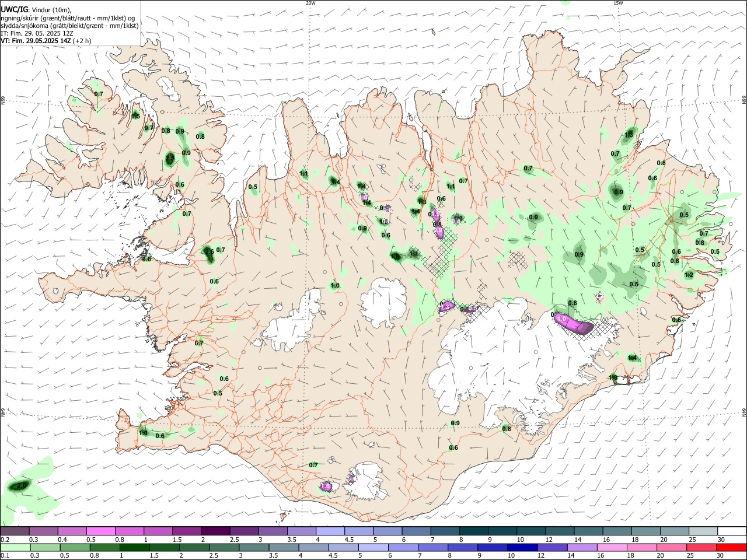
Task: Pick the darkest purple snow swatch between 2 and 2.5
Action: [215, 531]
